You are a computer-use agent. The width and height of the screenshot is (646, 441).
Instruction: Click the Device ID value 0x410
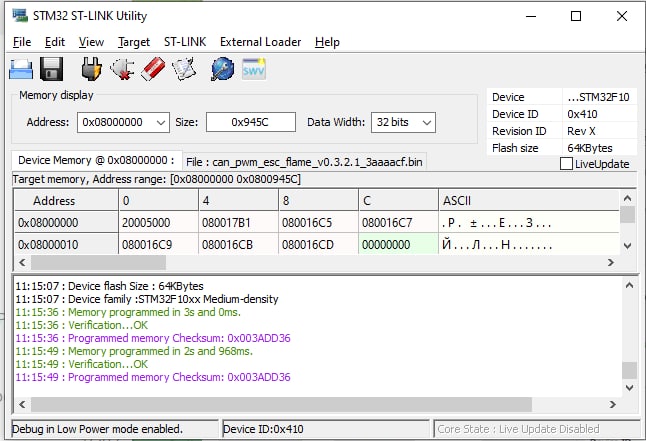point(582,114)
